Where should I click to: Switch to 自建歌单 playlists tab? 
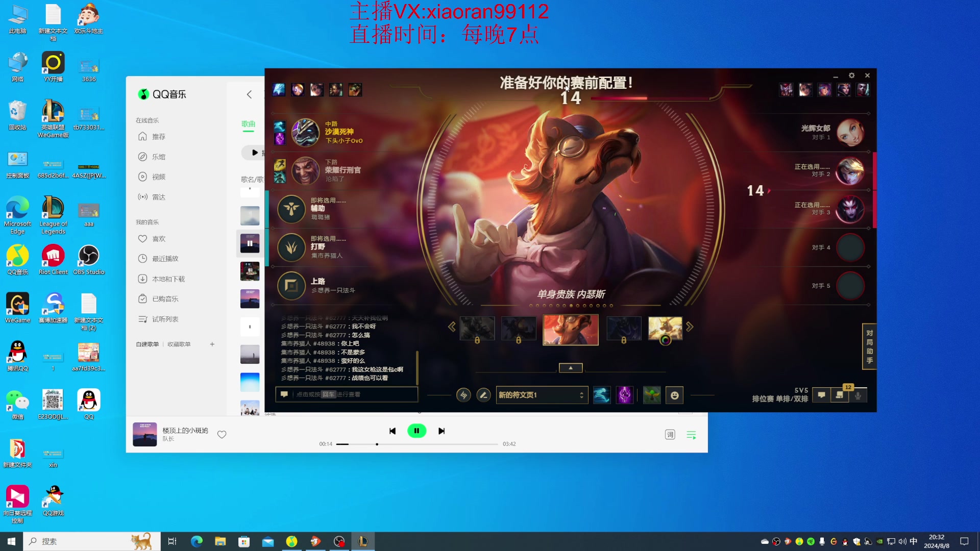pos(147,344)
